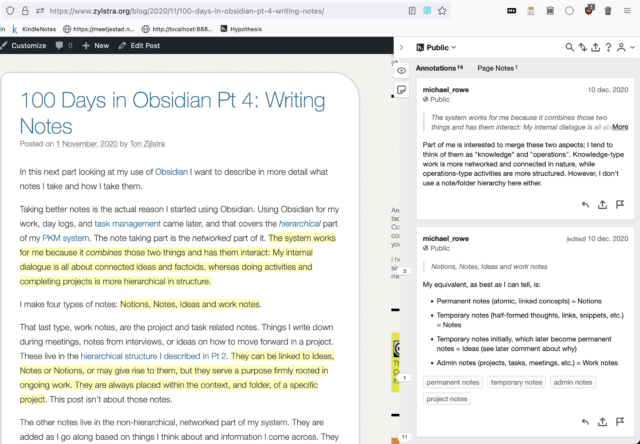The width and height of the screenshot is (640, 444).
Task: Click the 1 November, 2020 post date
Action: click(x=87, y=144)
